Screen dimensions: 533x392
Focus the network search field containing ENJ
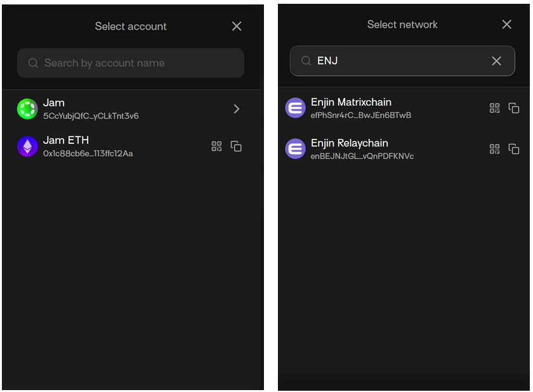(402, 61)
